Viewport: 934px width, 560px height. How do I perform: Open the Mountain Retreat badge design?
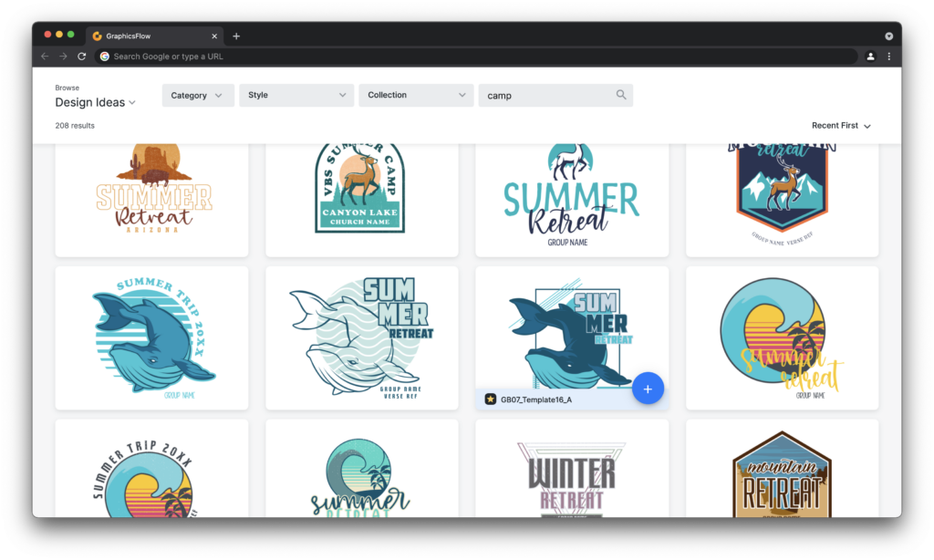pos(782,468)
